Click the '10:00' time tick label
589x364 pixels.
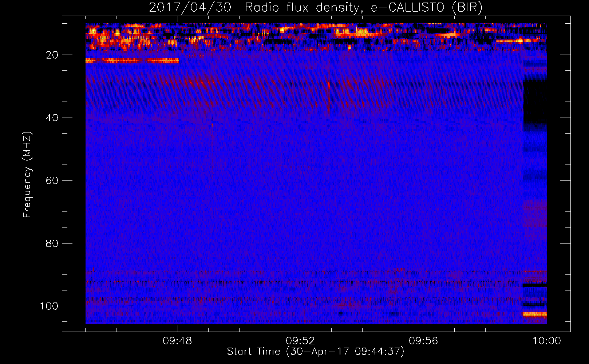coord(547,341)
